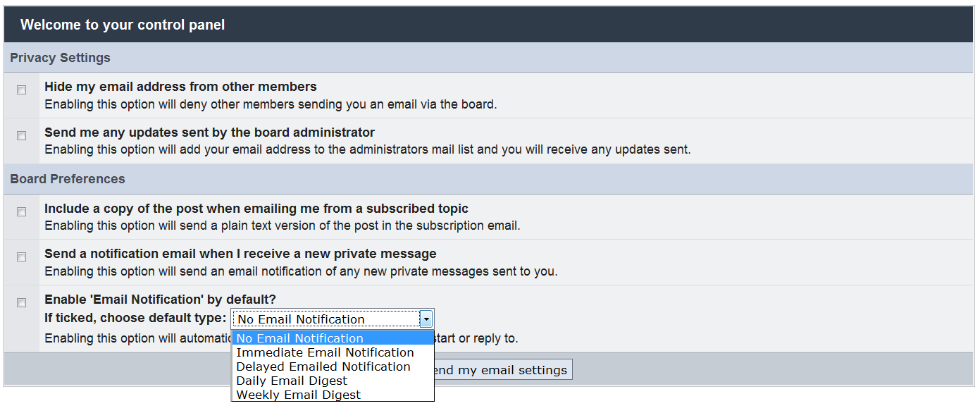This screenshot has width=980, height=413.
Task: Toggle the new private message notification checkbox
Action: point(22,257)
